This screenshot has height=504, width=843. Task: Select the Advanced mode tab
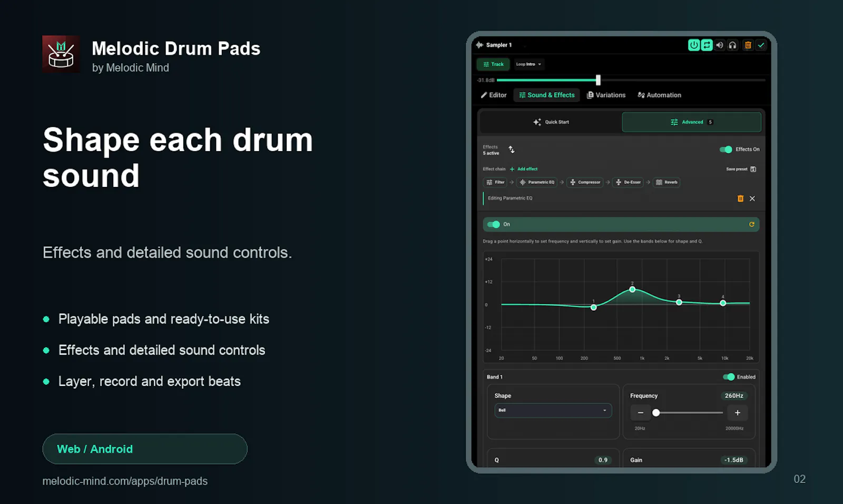(691, 122)
